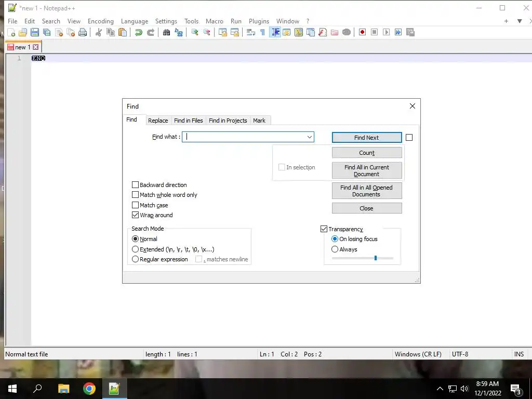Enable the Match case checkbox
The image size is (532, 399).
tap(135, 205)
